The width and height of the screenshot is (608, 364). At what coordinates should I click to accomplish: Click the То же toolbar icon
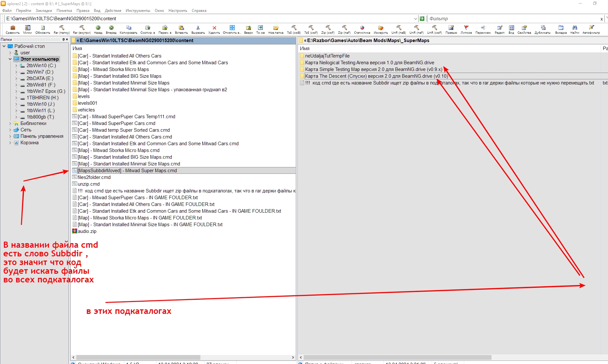(261, 29)
